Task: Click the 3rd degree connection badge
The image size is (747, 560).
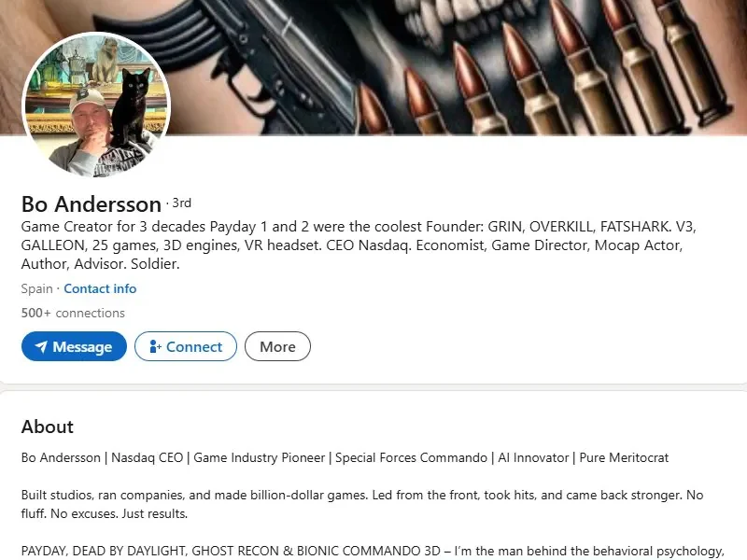Action: click(x=181, y=203)
